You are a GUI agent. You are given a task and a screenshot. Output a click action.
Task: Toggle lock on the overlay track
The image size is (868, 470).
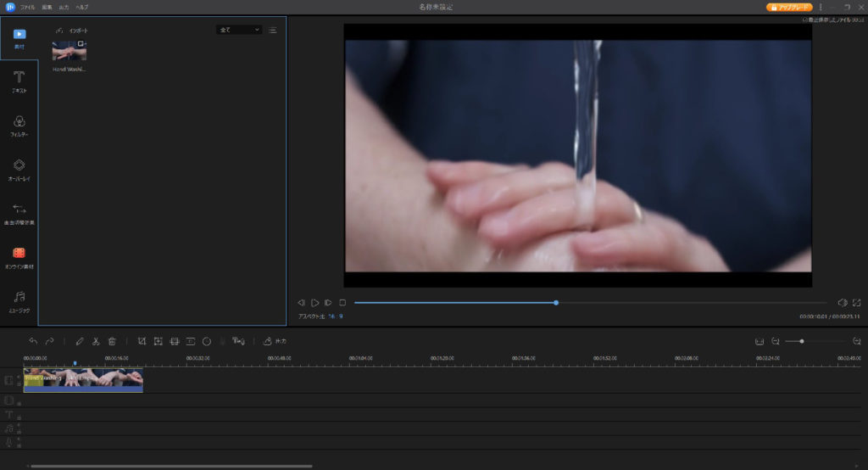(19, 404)
